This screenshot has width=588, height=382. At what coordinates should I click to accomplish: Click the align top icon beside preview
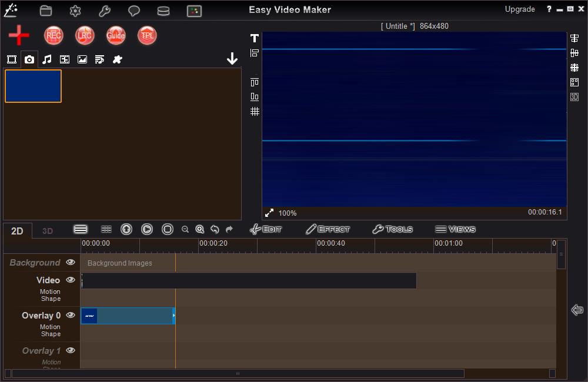(x=255, y=82)
